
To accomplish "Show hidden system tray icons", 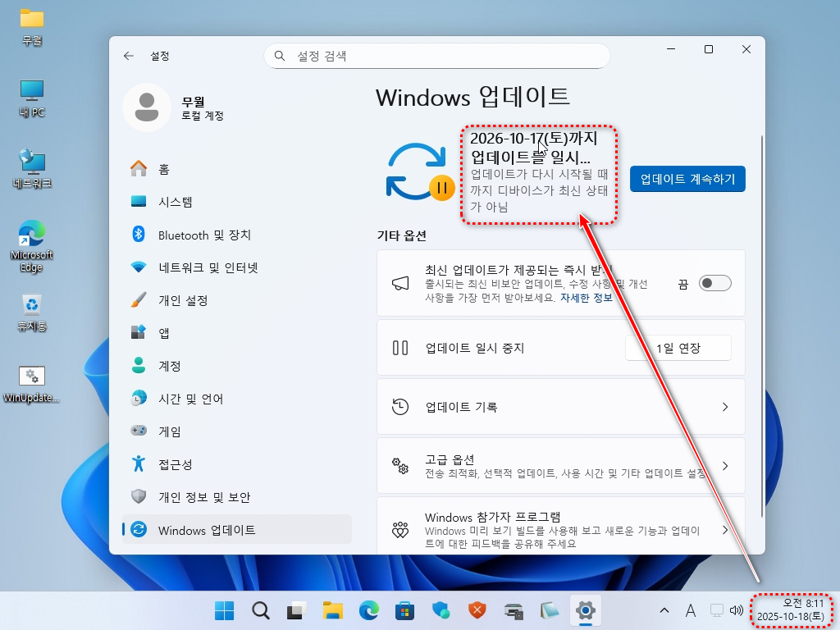I will tap(664, 610).
